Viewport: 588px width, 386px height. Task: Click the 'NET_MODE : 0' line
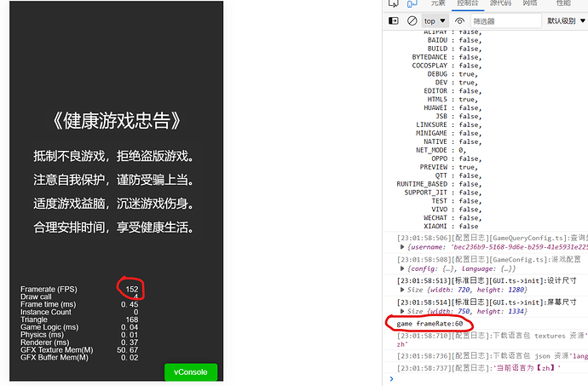(441, 150)
